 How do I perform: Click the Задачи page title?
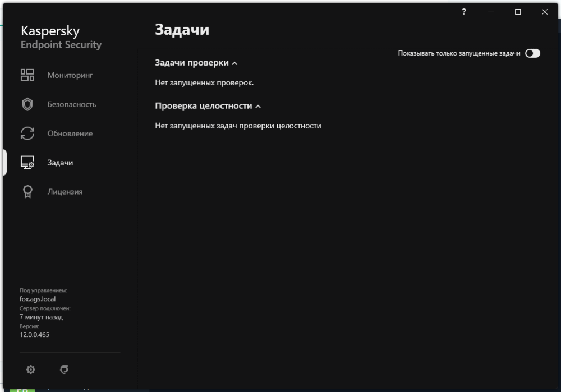(x=182, y=30)
